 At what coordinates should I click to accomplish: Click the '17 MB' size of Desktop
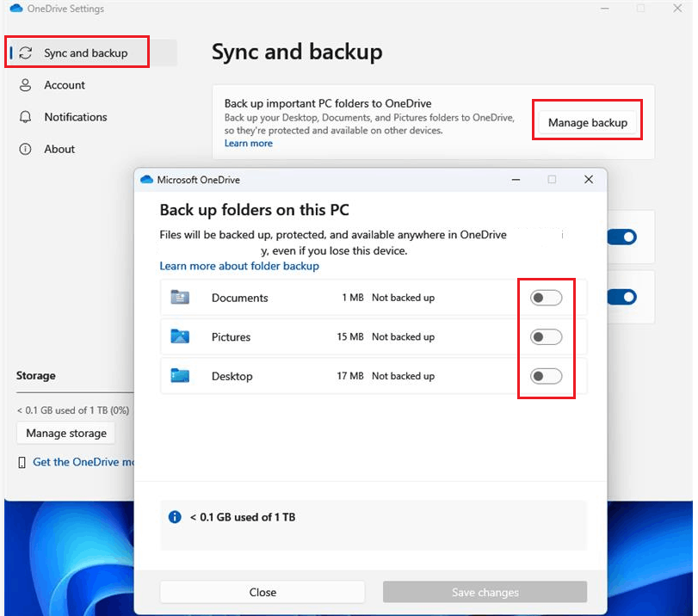(x=350, y=376)
